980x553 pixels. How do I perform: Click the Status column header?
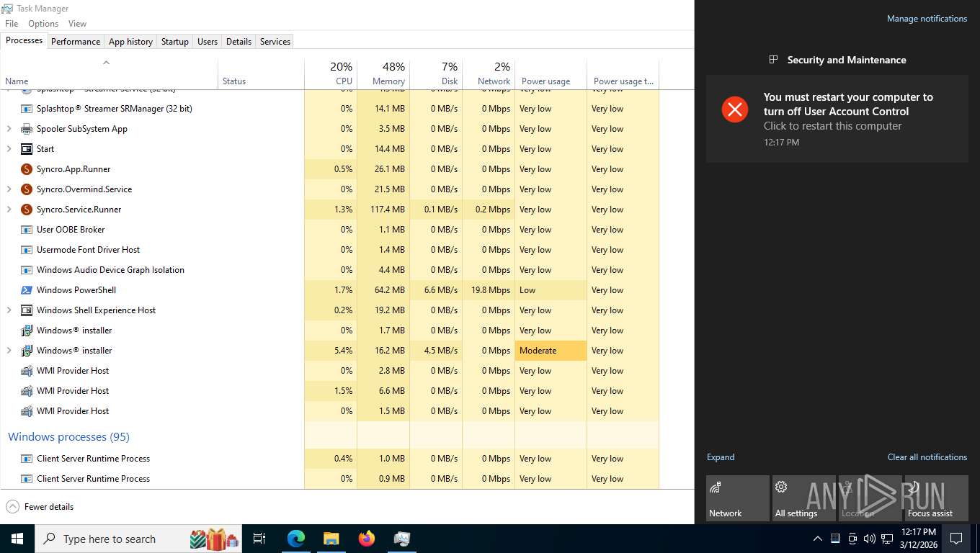(x=261, y=73)
